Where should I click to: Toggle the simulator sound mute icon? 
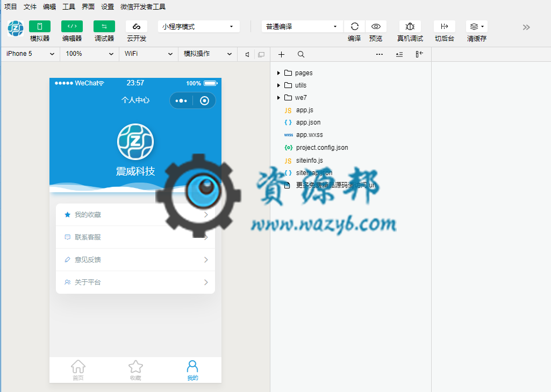click(247, 54)
